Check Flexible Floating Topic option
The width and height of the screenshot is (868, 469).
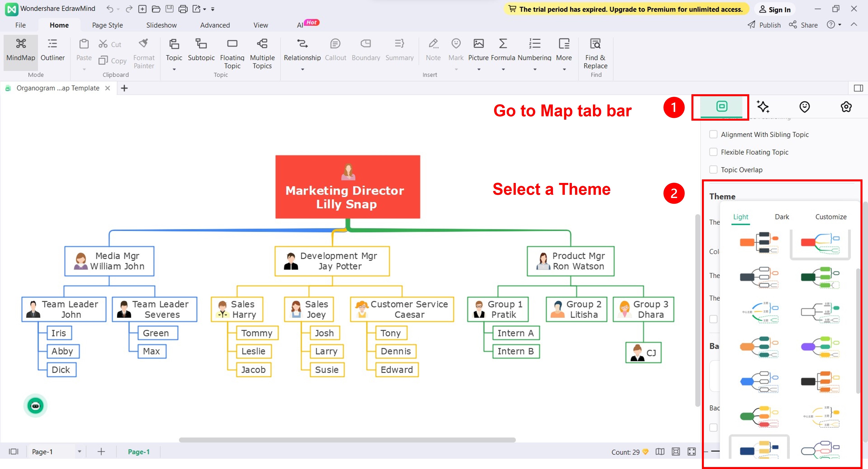[713, 152]
